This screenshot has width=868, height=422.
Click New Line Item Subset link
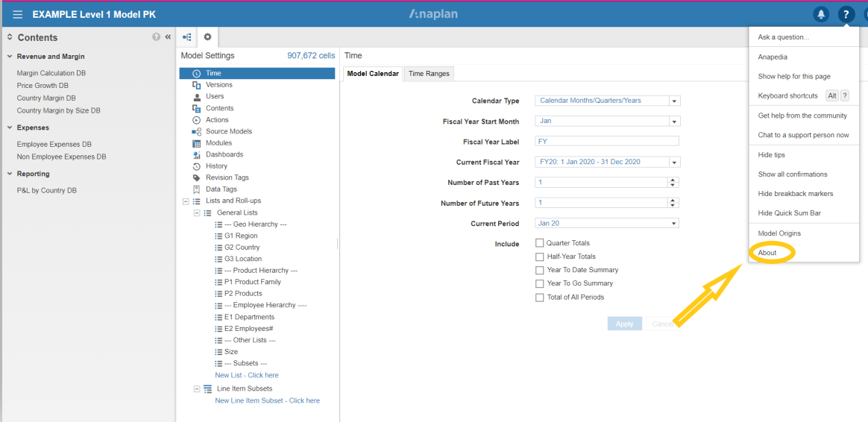coord(268,400)
